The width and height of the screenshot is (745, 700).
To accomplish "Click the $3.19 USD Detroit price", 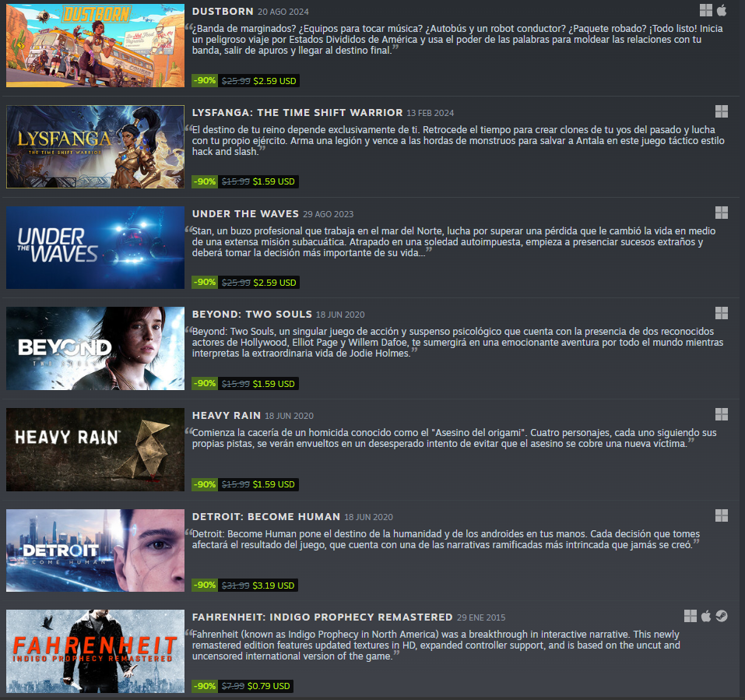I will (x=273, y=586).
